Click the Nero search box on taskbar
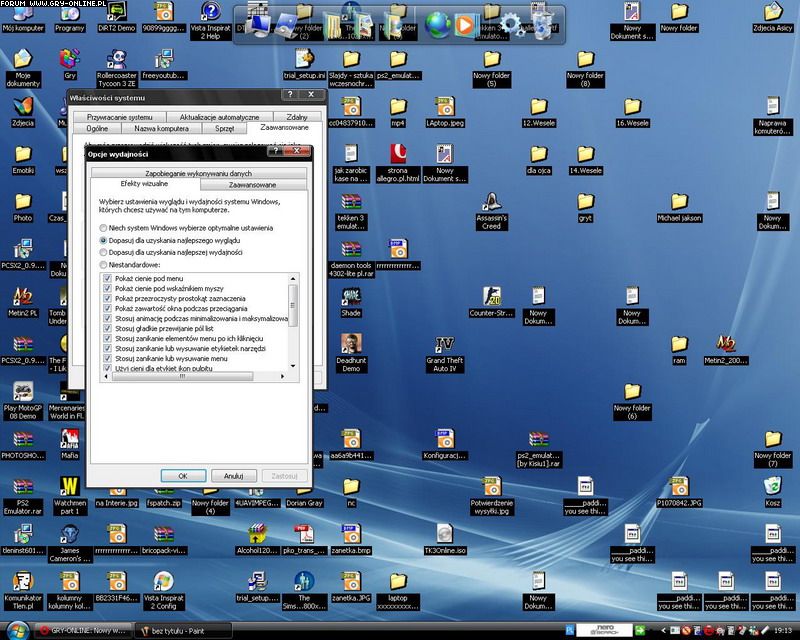Image resolution: width=800 pixels, height=640 pixels. [x=605, y=630]
